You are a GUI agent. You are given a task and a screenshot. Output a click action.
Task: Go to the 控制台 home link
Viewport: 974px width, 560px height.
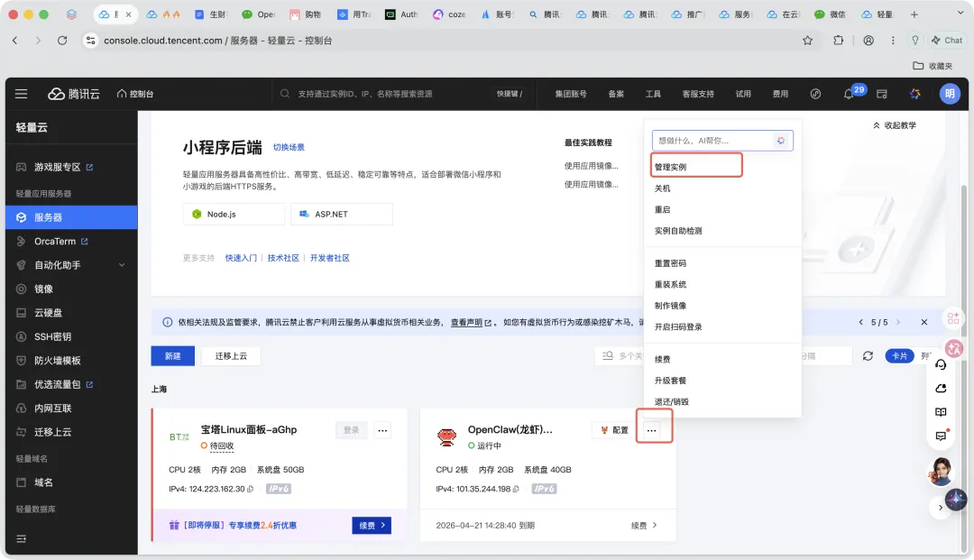(134, 94)
